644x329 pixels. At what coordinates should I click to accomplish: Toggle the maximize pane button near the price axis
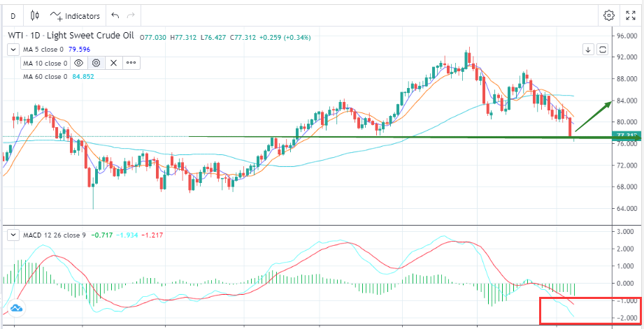[x=602, y=50]
